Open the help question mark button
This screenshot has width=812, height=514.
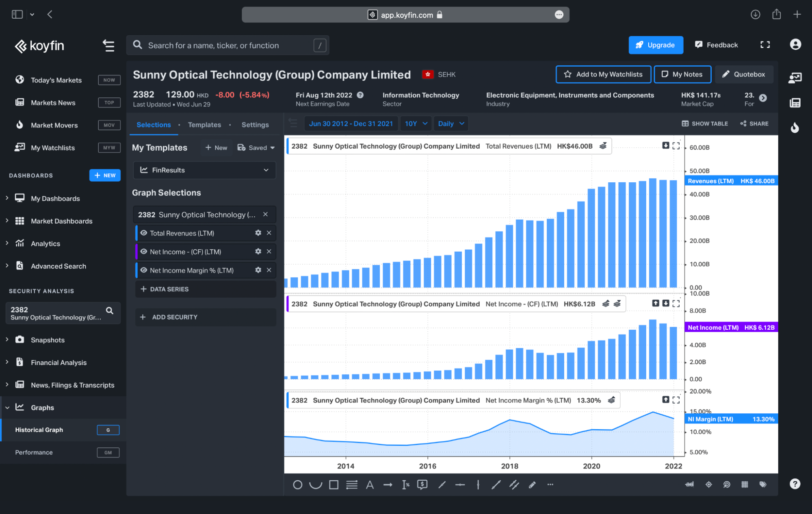795,484
